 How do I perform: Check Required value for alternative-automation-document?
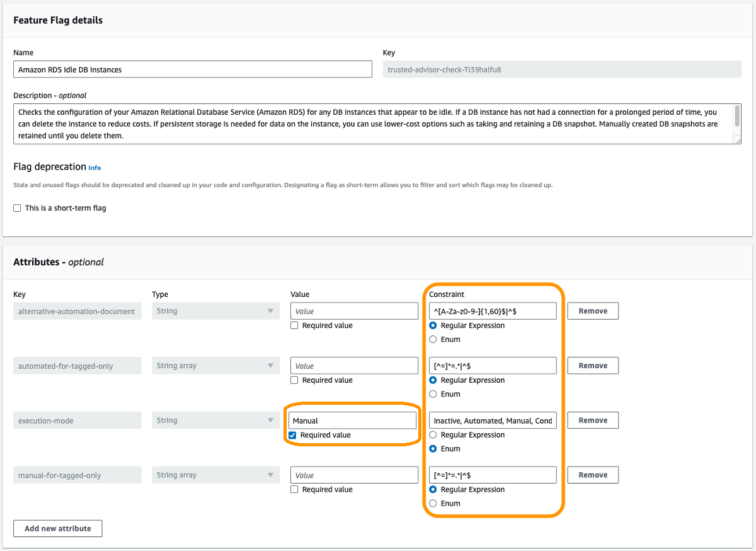(x=294, y=325)
